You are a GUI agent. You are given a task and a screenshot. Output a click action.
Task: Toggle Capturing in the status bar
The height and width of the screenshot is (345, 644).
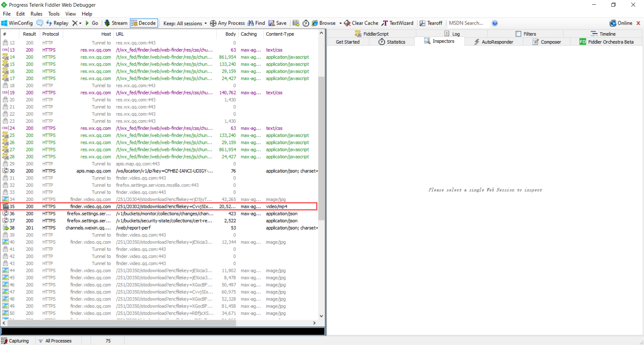[x=15, y=341]
